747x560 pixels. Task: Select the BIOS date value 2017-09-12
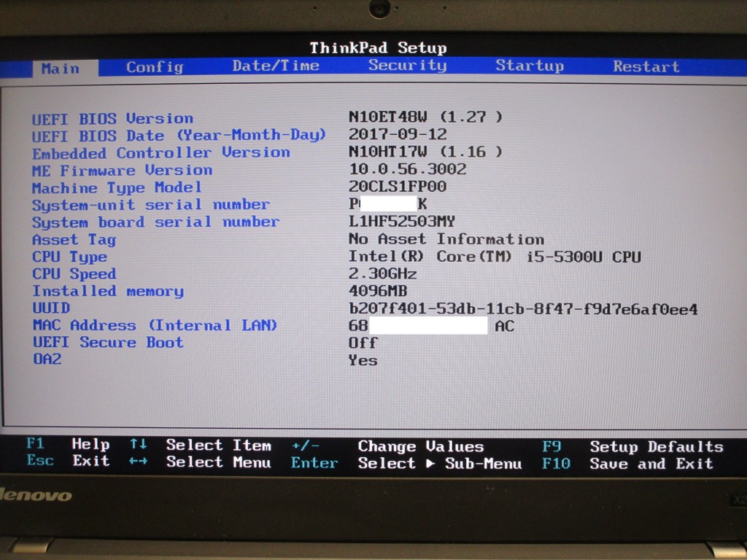point(398,134)
